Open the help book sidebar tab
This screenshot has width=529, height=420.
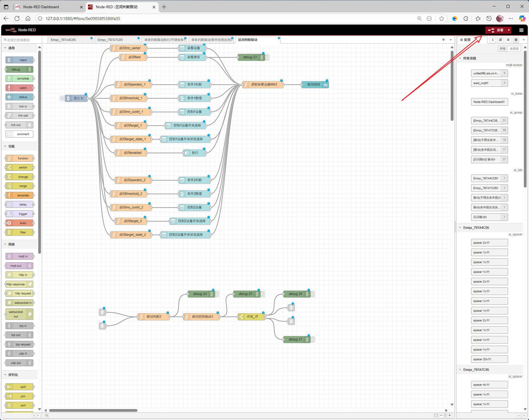click(500, 40)
